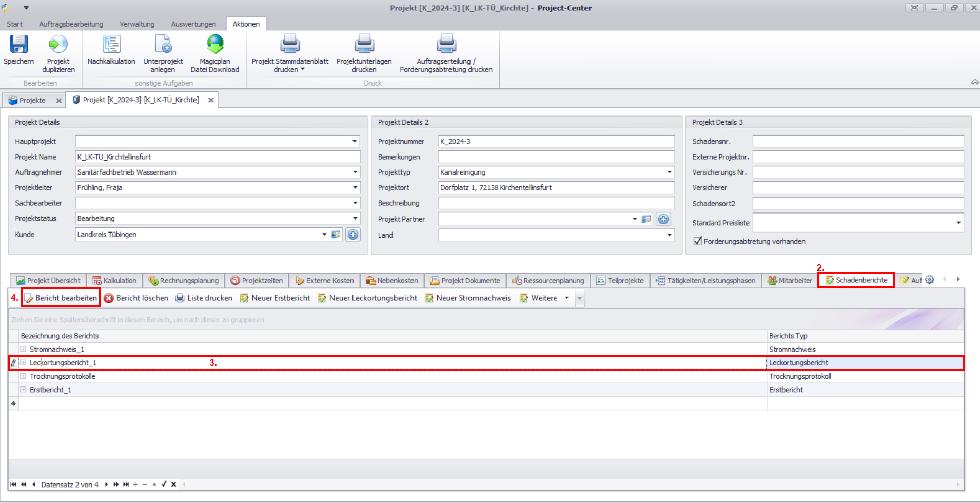Switch to the Auswertungen ribbon tab
The image size is (980, 503).
(x=193, y=24)
